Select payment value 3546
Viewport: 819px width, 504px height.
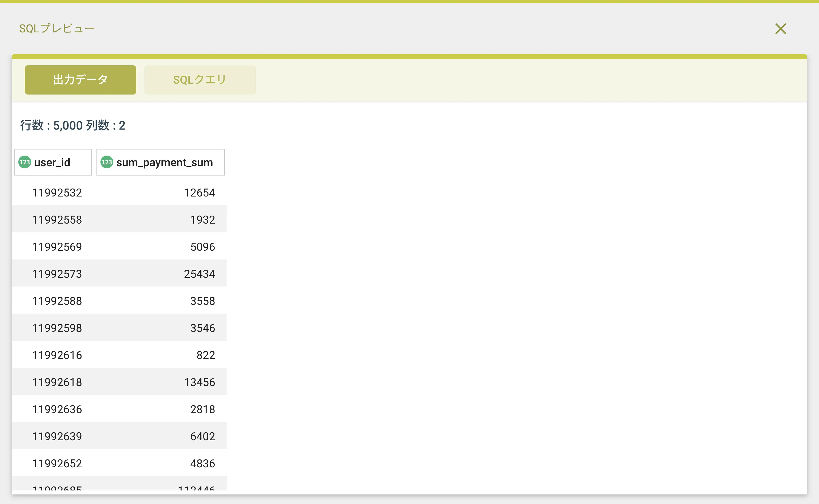click(202, 328)
